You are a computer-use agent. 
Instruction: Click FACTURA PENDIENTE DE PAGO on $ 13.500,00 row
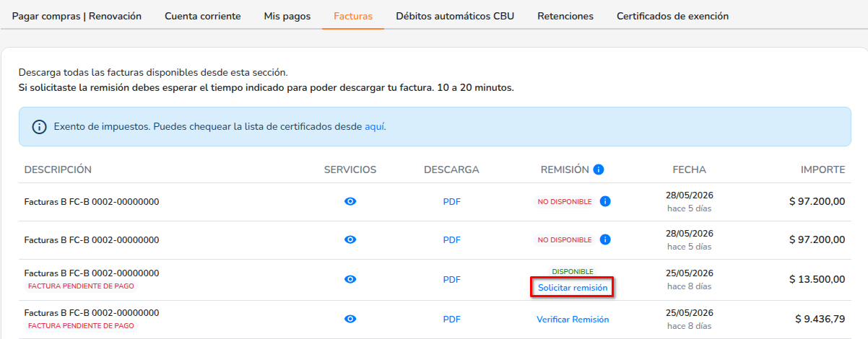coord(81,286)
